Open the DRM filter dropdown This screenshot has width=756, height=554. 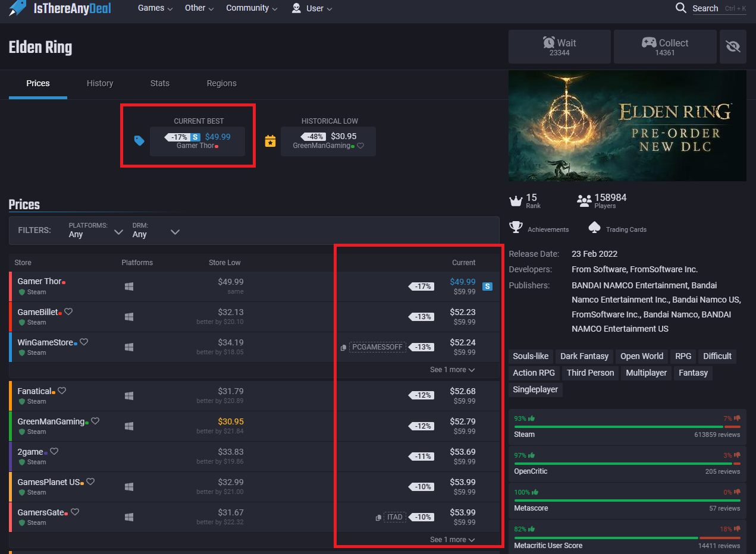click(156, 231)
